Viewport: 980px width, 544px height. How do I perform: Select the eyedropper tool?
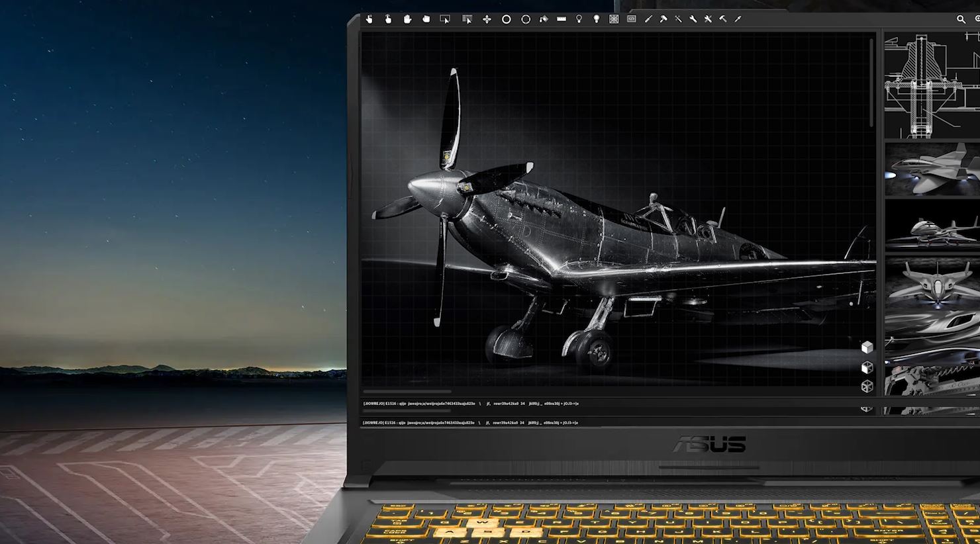[x=738, y=19]
